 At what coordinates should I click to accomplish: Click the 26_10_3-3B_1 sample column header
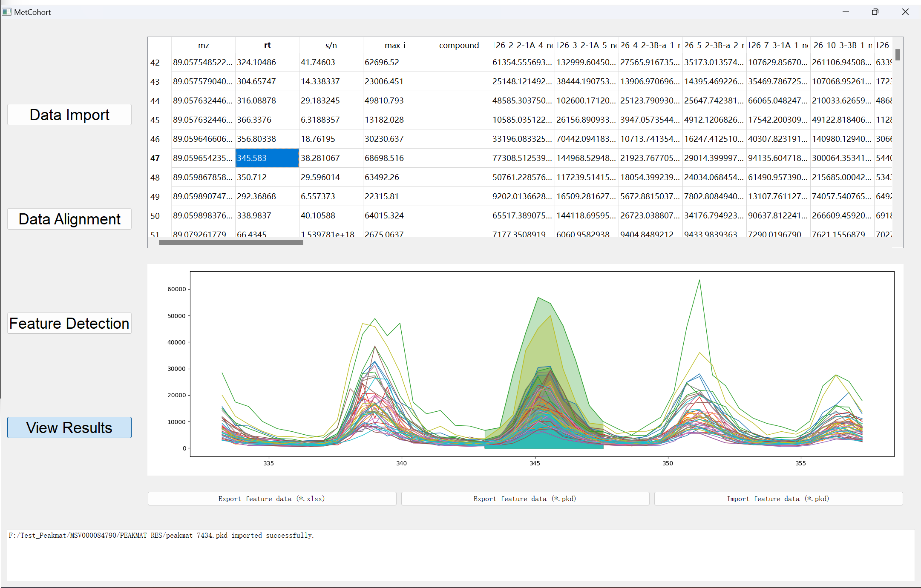coord(842,45)
